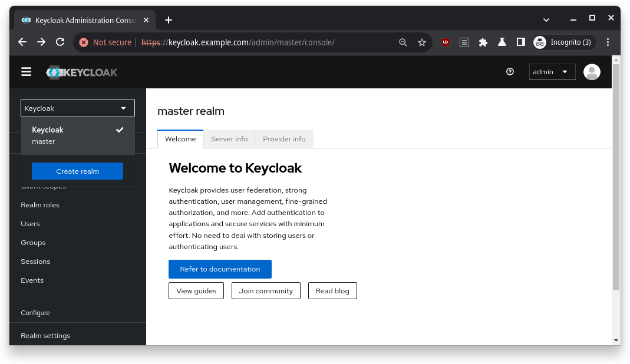This screenshot has height=364, width=630.
Task: Click the scrollbar down arrow
Action: [616, 340]
